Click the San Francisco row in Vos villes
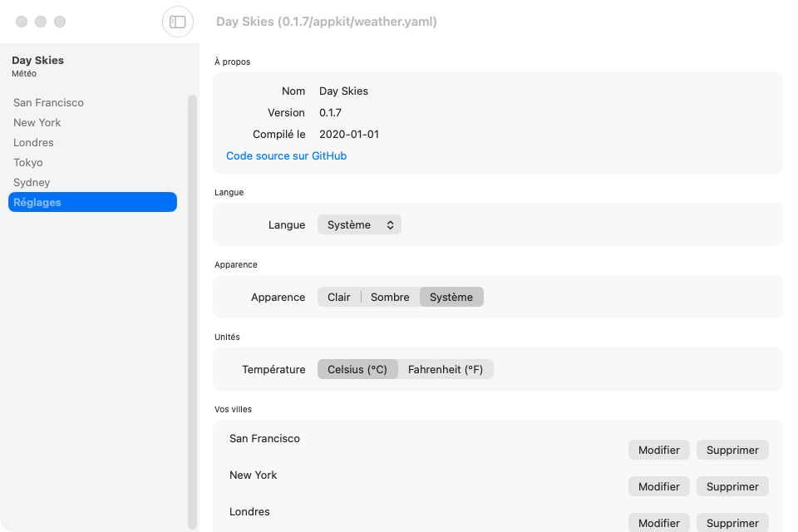 (499, 444)
